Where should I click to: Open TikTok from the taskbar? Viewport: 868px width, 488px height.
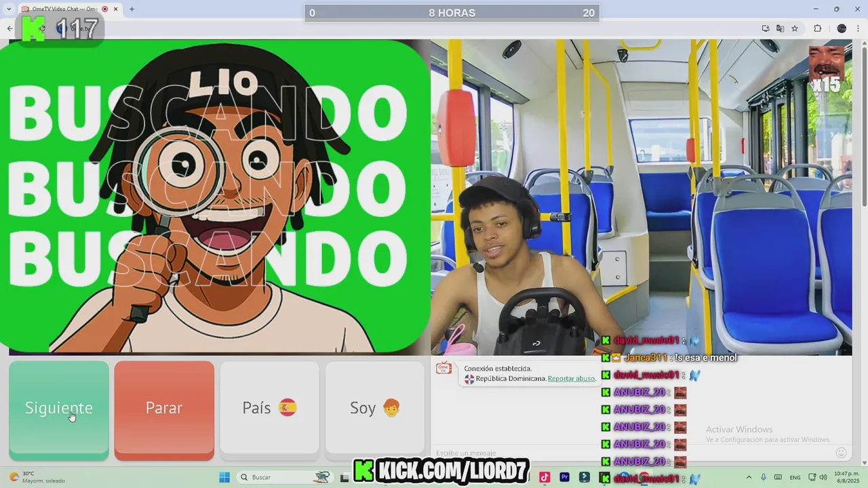click(x=544, y=477)
